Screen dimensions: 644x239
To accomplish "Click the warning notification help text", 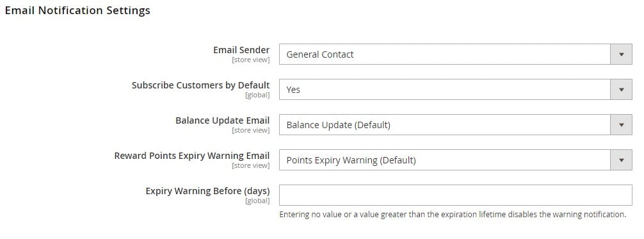I will [453, 214].
